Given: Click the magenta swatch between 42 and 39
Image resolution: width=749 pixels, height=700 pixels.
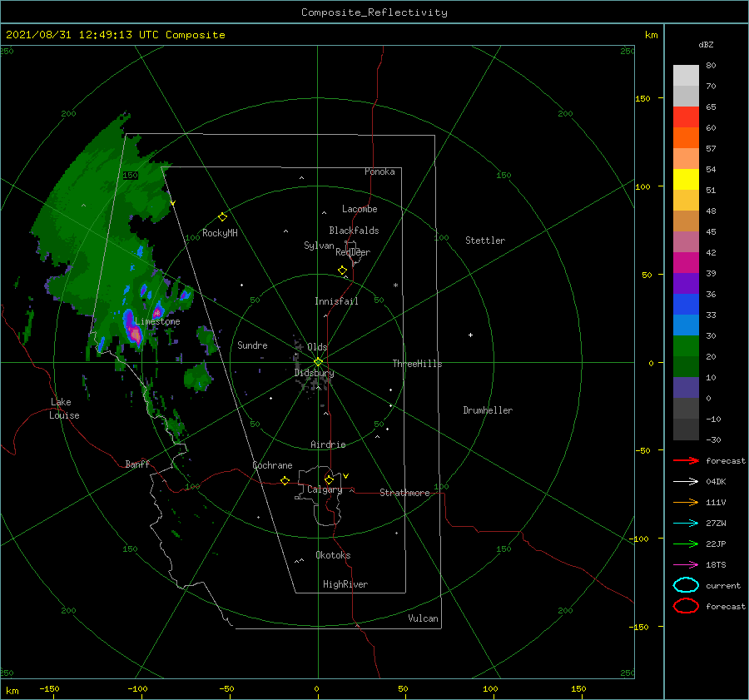Looking at the screenshot, I should coord(686,262).
